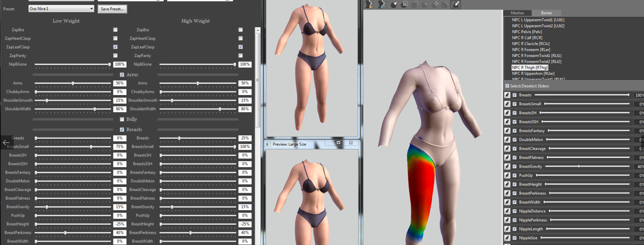The image size is (644, 245).
Task: Uncheck the BreastGravity slider checkbox
Action: click(x=515, y=167)
